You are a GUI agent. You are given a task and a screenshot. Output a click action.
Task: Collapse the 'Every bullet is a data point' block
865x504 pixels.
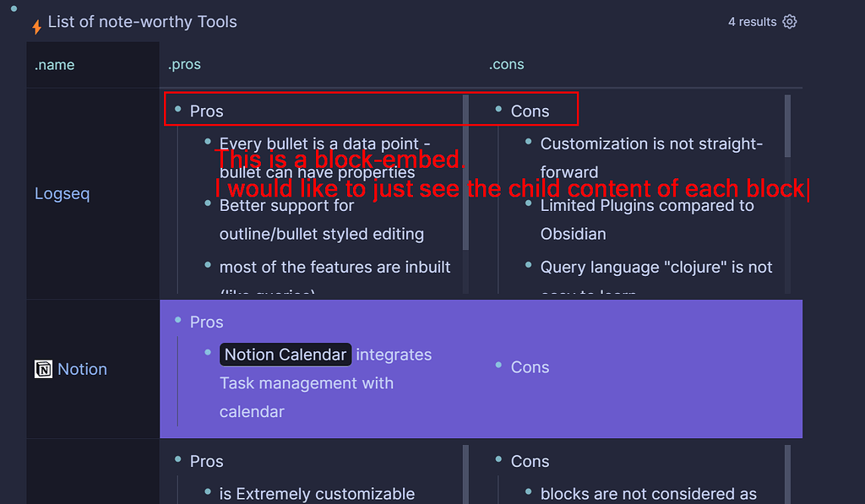(206, 144)
